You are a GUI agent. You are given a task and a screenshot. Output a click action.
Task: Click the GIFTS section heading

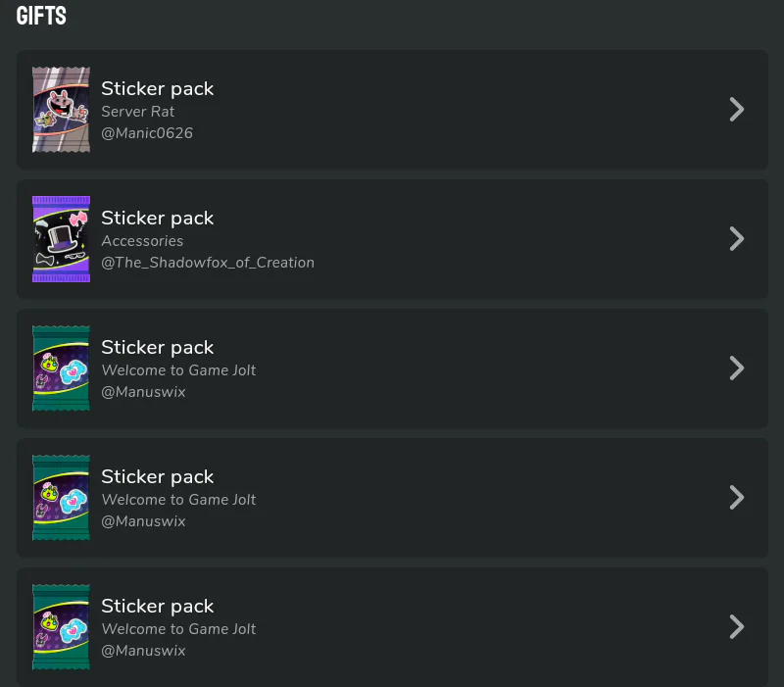(x=41, y=16)
